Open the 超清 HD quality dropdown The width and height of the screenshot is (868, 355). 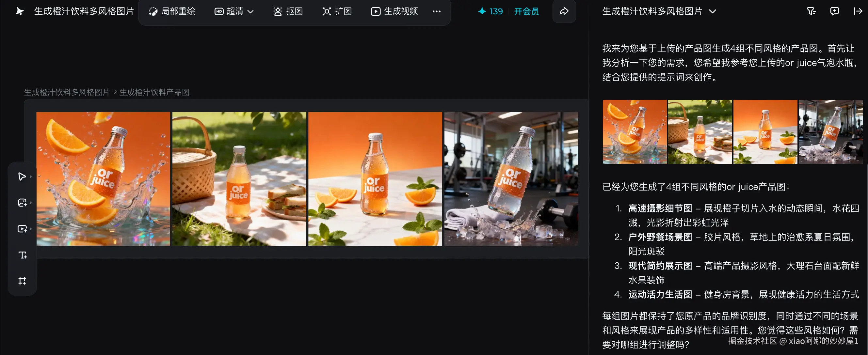[234, 11]
